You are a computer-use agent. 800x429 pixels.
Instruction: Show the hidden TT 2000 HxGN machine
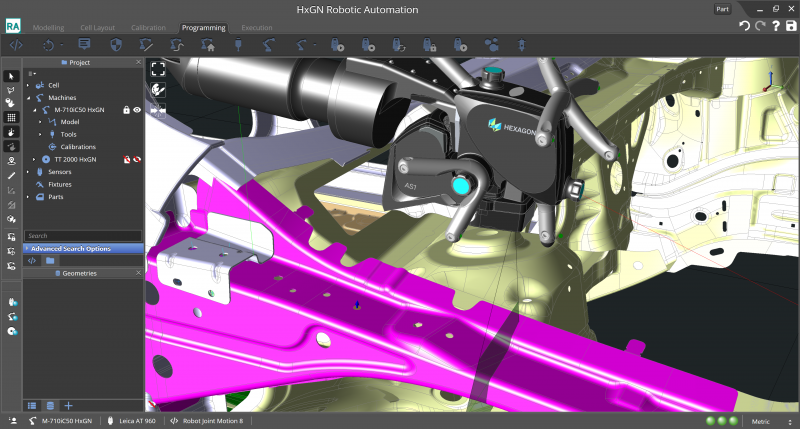click(x=137, y=159)
